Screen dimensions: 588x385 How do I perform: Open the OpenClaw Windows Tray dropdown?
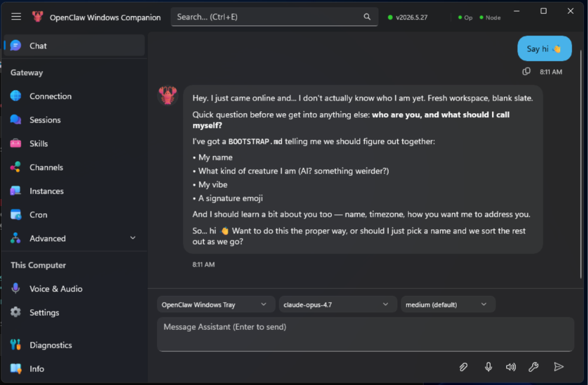click(x=216, y=304)
